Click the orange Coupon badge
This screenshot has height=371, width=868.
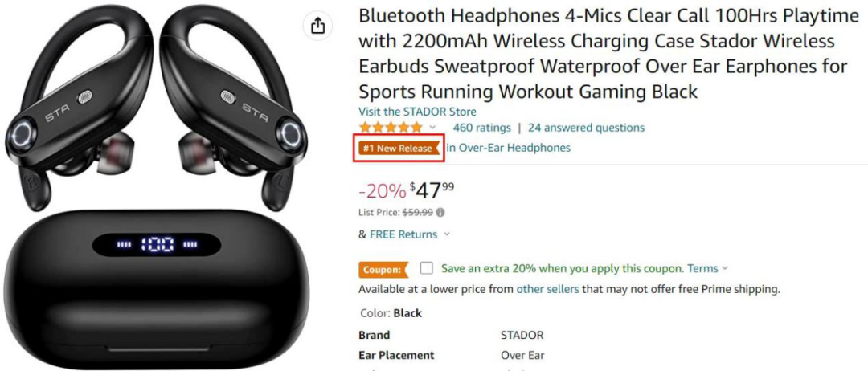click(383, 270)
